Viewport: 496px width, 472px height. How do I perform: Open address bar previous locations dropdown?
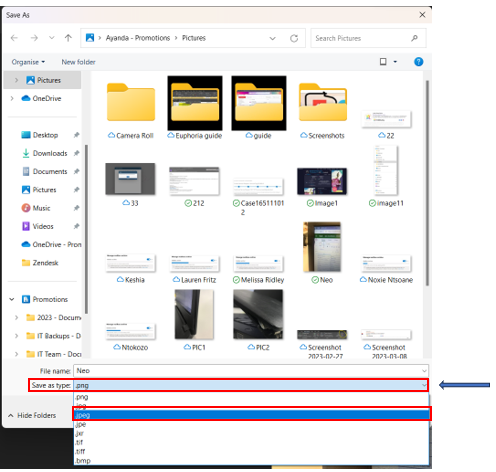pos(273,38)
